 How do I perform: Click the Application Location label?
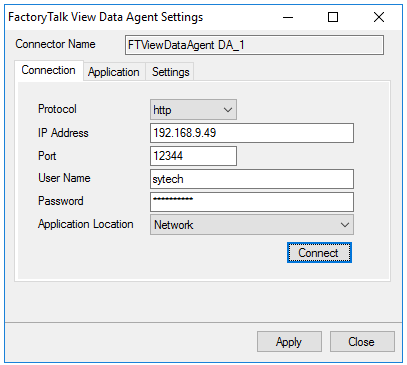pyautogui.click(x=86, y=224)
